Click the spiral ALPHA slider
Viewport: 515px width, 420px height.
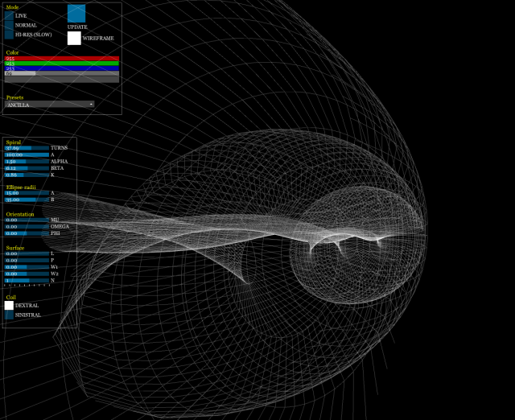[x=27, y=162]
